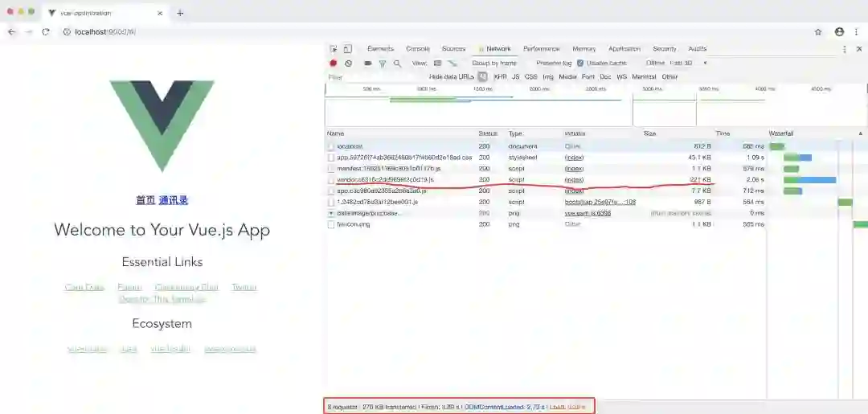Image resolution: width=868 pixels, height=414 pixels.
Task: Click inside the network Filter input field
Action: coord(376,77)
